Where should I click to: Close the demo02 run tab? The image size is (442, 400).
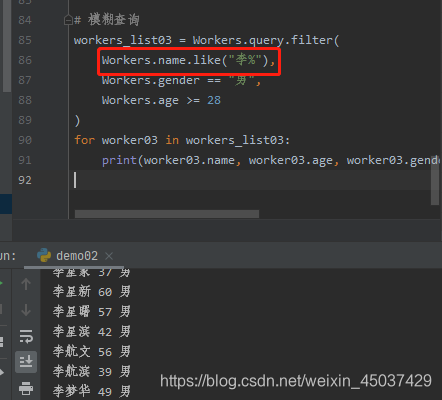coord(109,256)
